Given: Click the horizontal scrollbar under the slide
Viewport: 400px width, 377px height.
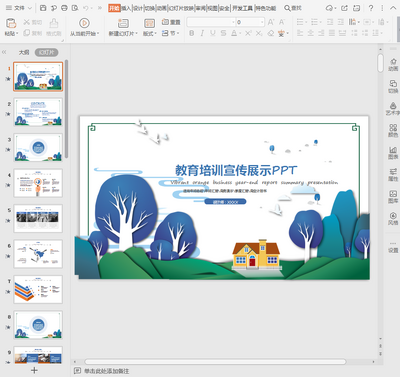Looking at the screenshot, I should pos(215,362).
